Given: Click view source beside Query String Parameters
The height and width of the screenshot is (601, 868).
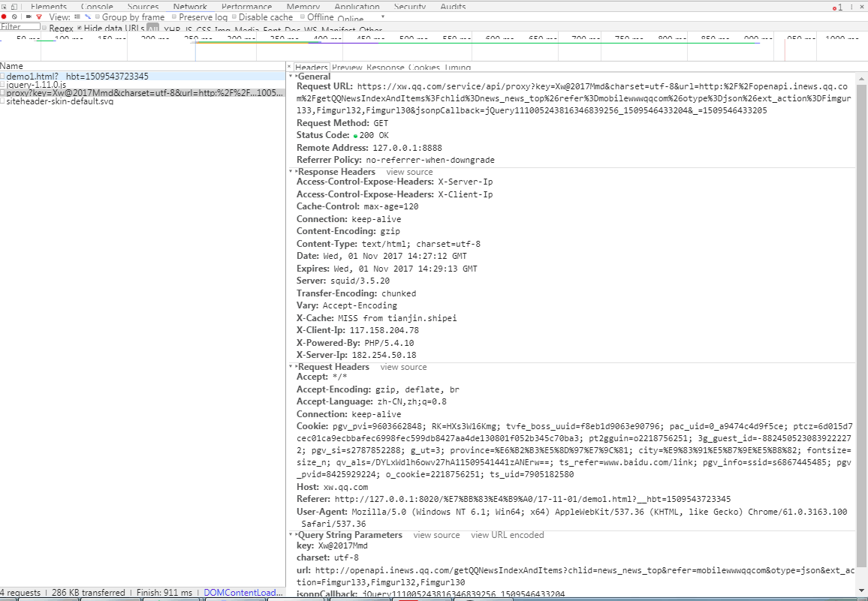Looking at the screenshot, I should coord(436,535).
